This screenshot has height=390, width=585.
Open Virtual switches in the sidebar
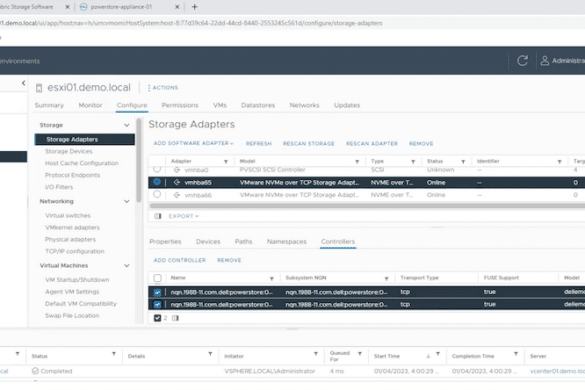point(68,215)
